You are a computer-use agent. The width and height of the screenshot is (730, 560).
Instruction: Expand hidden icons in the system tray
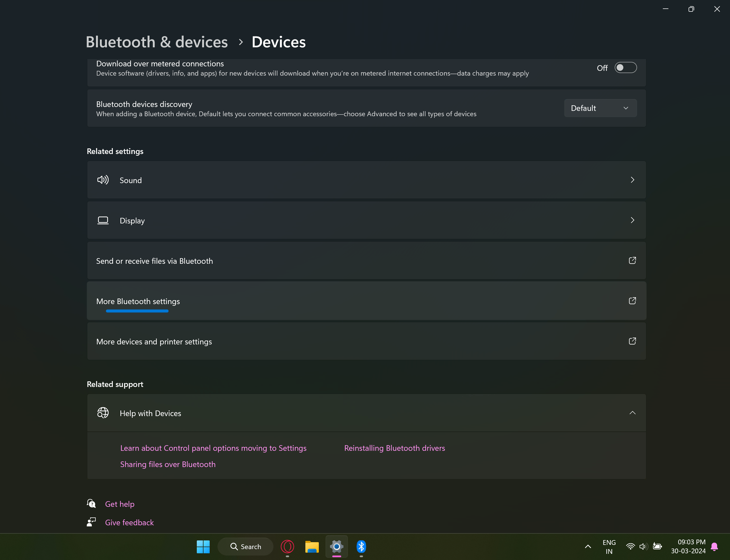tap(588, 546)
